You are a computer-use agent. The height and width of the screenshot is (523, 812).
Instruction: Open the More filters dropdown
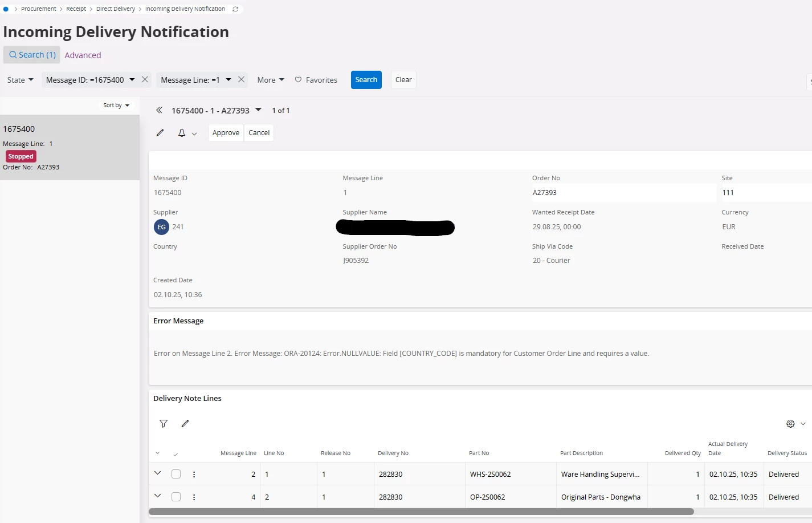click(271, 80)
